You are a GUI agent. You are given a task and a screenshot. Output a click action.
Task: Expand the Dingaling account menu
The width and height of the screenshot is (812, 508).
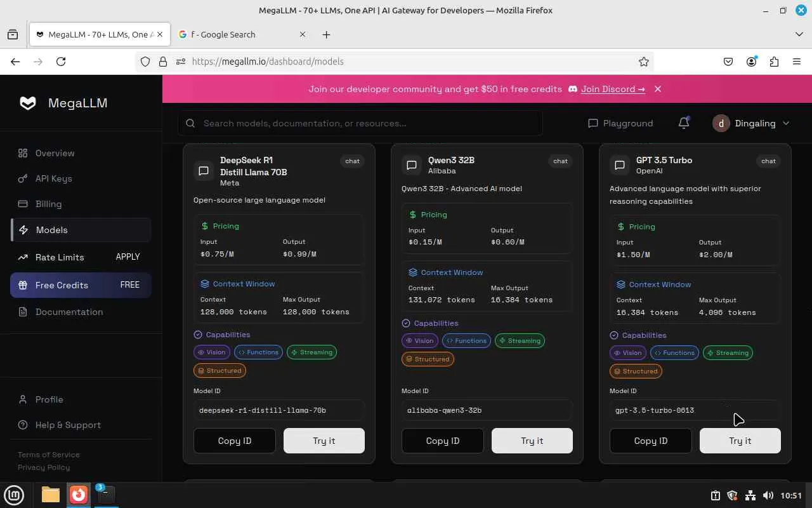coord(751,123)
